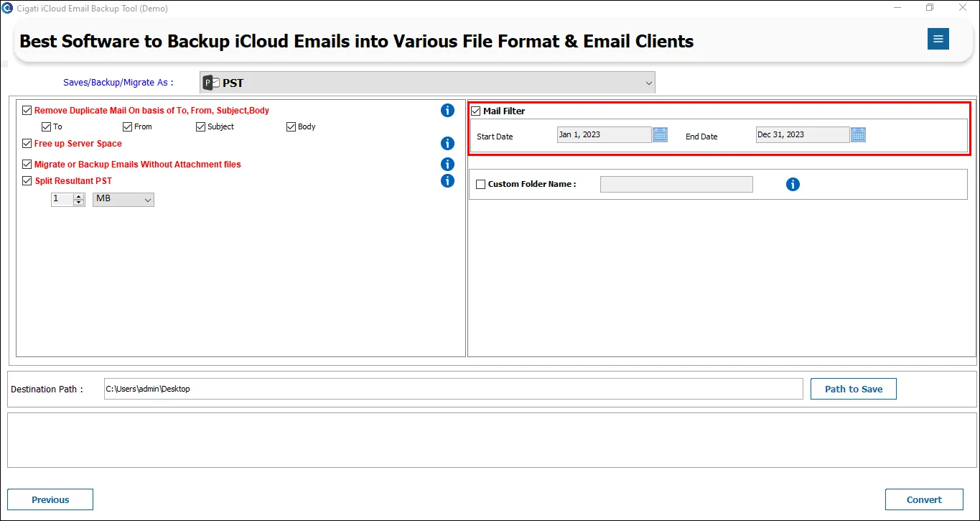The height and width of the screenshot is (521, 980).
Task: Restore down the application window
Action: click(x=930, y=8)
